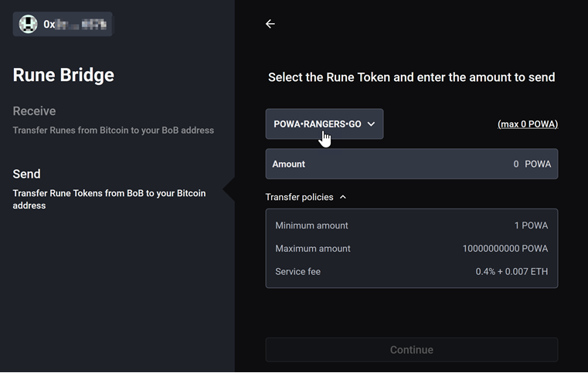Select the Send tab
Screen dimensions: 588x373
coord(26,174)
